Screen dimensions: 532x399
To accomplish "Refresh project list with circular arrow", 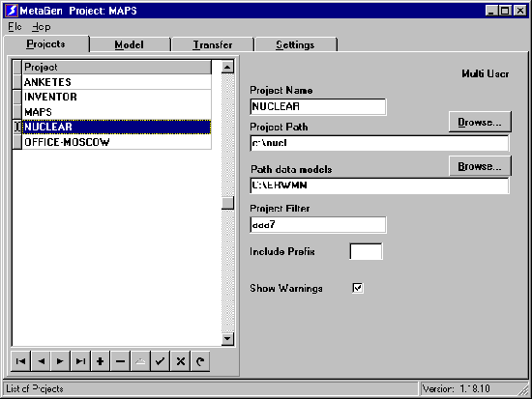I will point(200,361).
